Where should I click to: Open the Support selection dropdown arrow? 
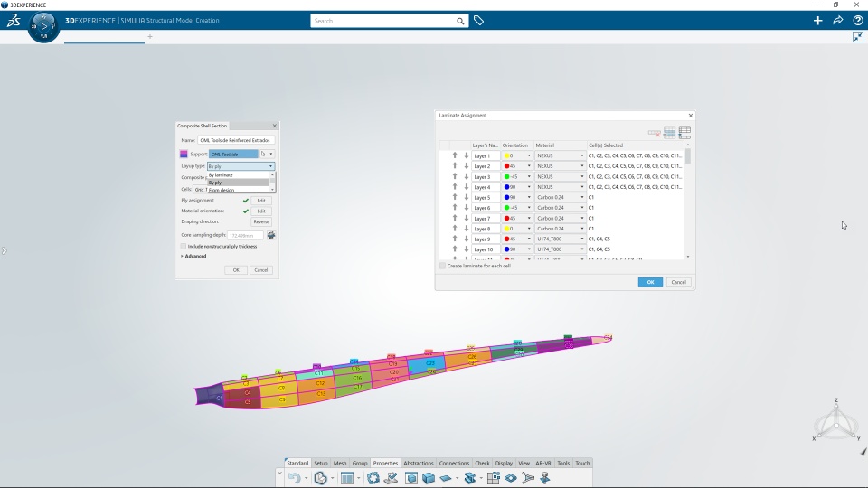[270, 154]
